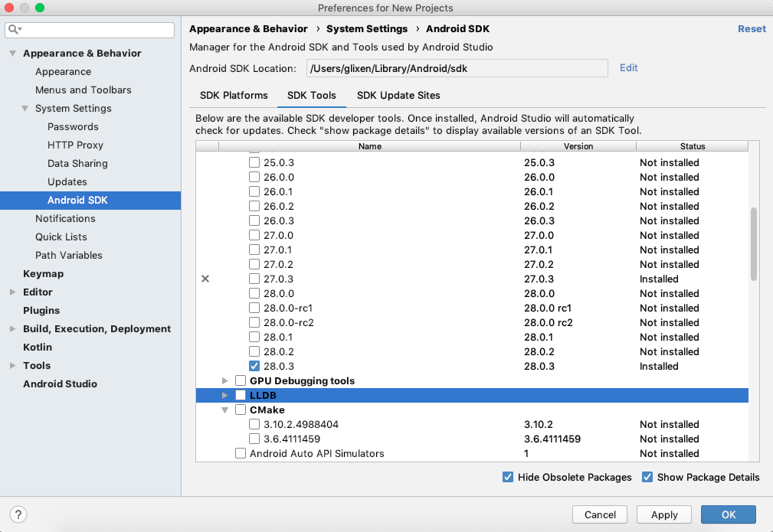This screenshot has width=773, height=532.
Task: Open Menus and Toolbars settings
Action: [84, 90]
